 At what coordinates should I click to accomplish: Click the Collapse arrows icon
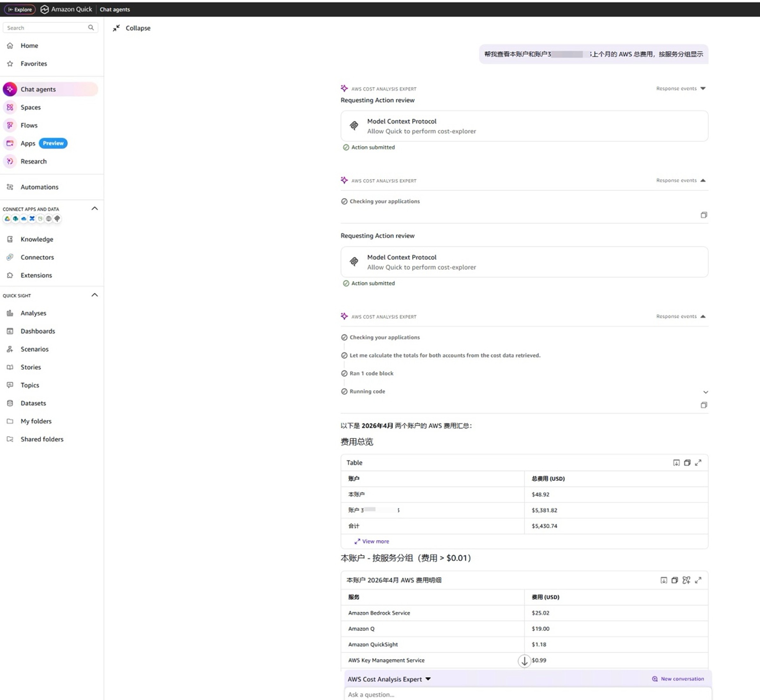coord(117,28)
